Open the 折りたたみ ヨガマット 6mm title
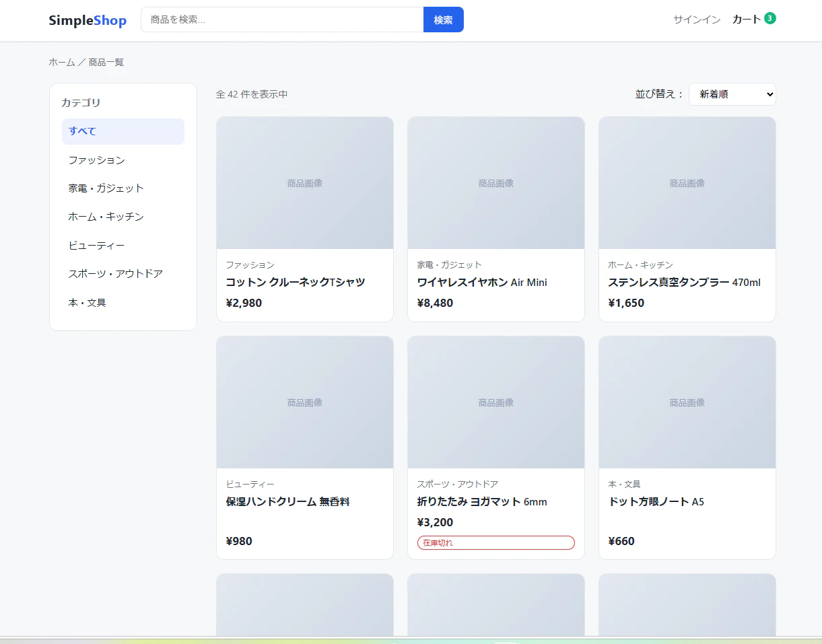 (x=482, y=502)
